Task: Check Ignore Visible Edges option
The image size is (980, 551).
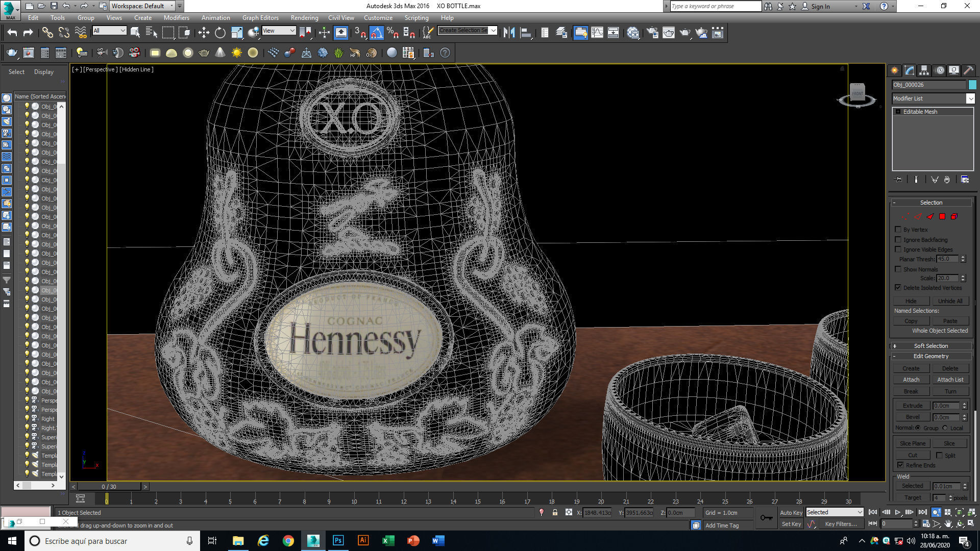Action: click(898, 249)
